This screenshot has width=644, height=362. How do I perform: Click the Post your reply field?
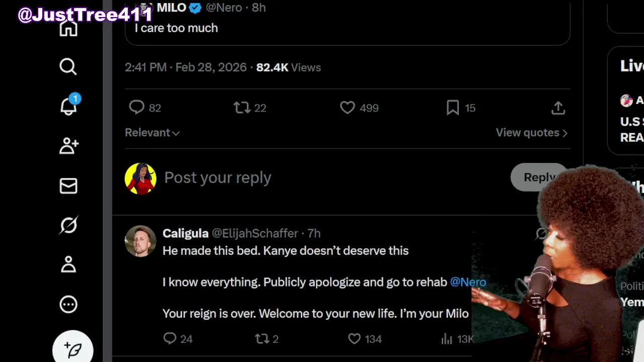[302, 177]
